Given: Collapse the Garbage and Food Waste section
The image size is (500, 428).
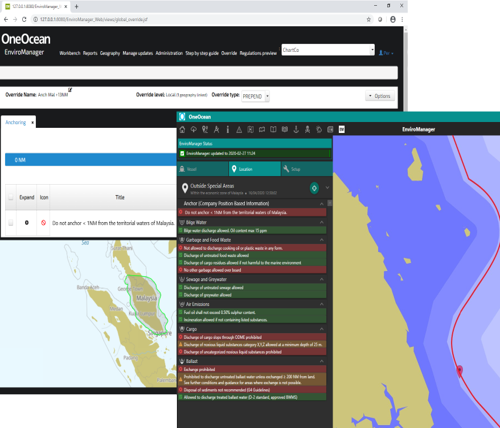Looking at the screenshot, I should click(x=322, y=240).
